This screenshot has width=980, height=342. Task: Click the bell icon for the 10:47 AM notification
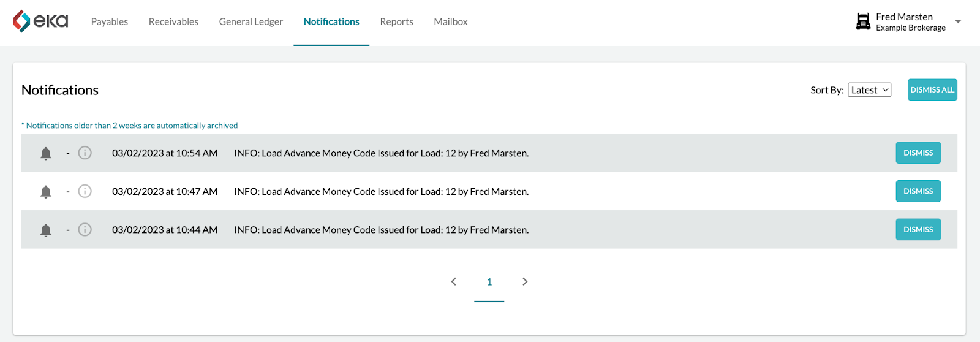(46, 192)
